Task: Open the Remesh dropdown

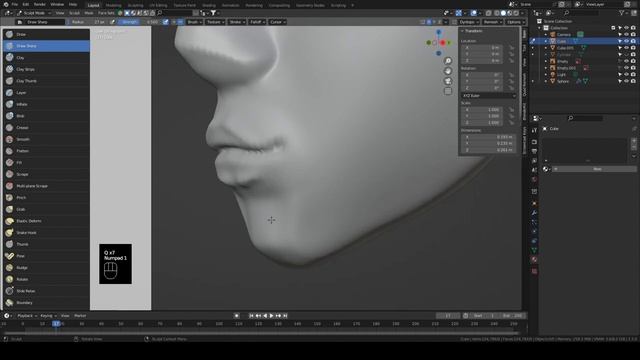Action: click(492, 22)
